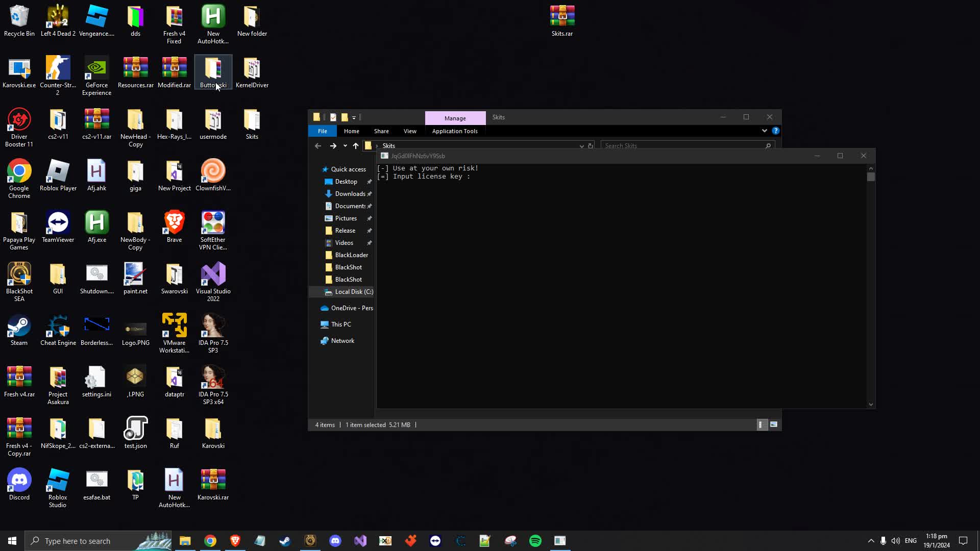
Task: Switch Explorer to large icons view toggle
Action: [x=773, y=424]
